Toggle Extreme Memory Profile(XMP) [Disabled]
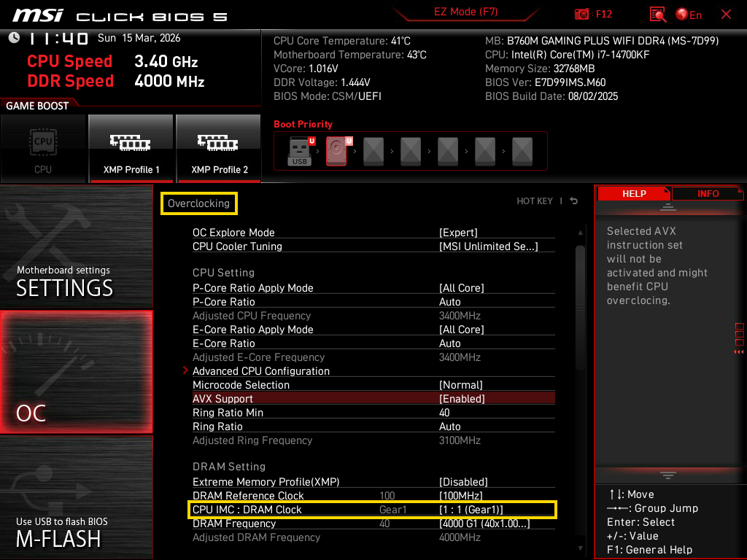The image size is (747, 560). tap(373, 481)
